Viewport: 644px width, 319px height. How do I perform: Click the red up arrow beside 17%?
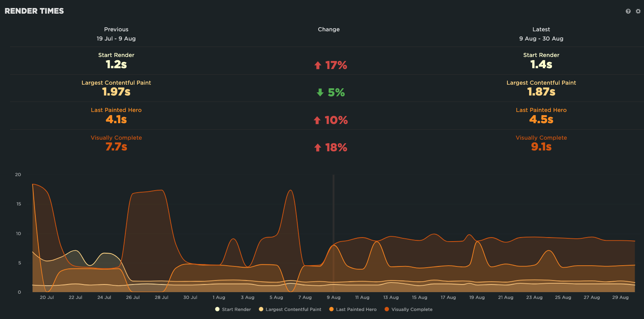point(318,65)
